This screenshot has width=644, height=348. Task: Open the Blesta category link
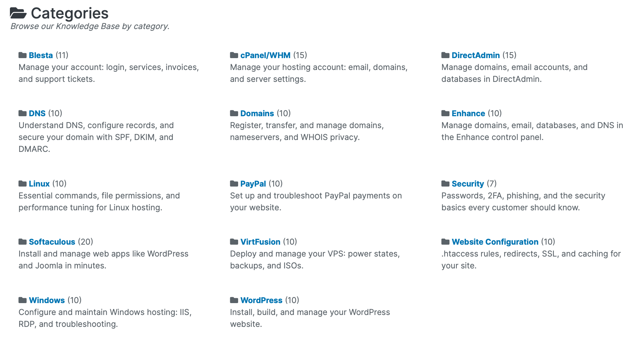coord(41,55)
